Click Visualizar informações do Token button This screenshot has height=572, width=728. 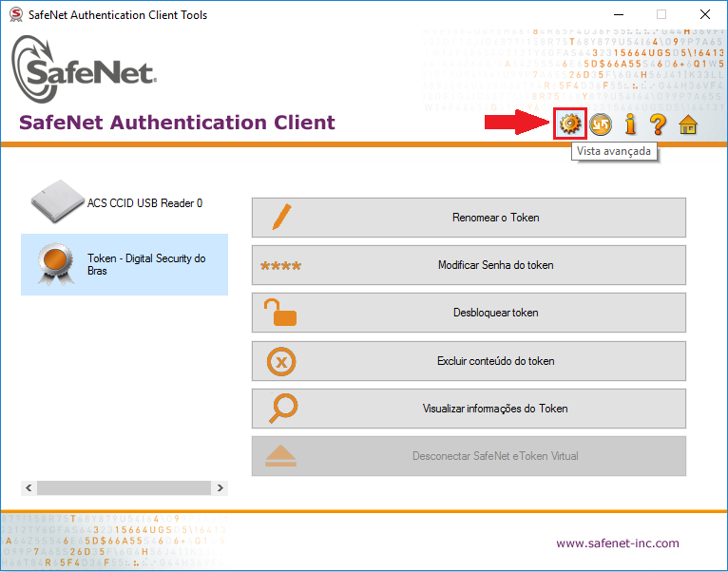pyautogui.click(x=469, y=409)
